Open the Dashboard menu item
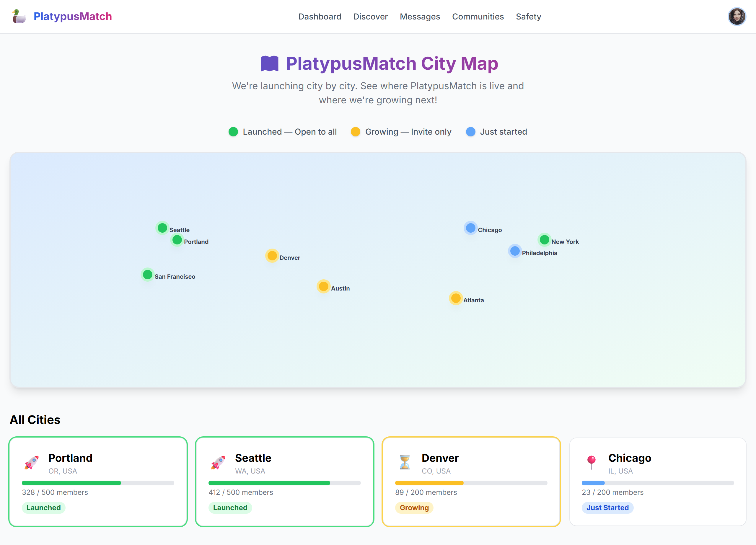The height and width of the screenshot is (545, 756). coord(320,16)
